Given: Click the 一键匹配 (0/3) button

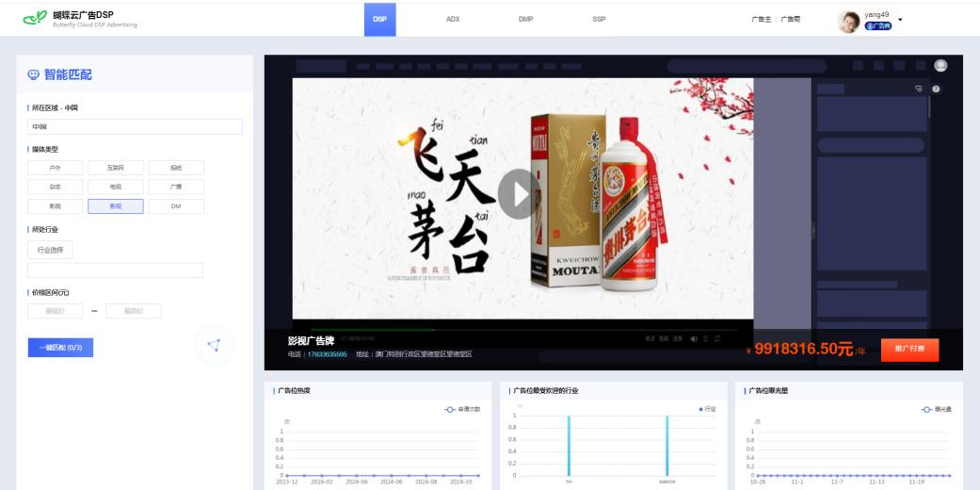Looking at the screenshot, I should coord(60,348).
